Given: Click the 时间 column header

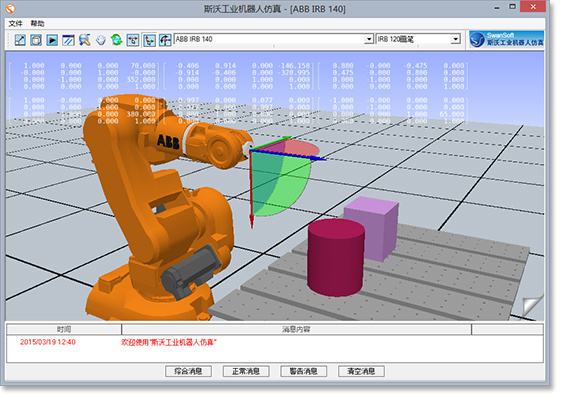Looking at the screenshot, I should point(64,329).
